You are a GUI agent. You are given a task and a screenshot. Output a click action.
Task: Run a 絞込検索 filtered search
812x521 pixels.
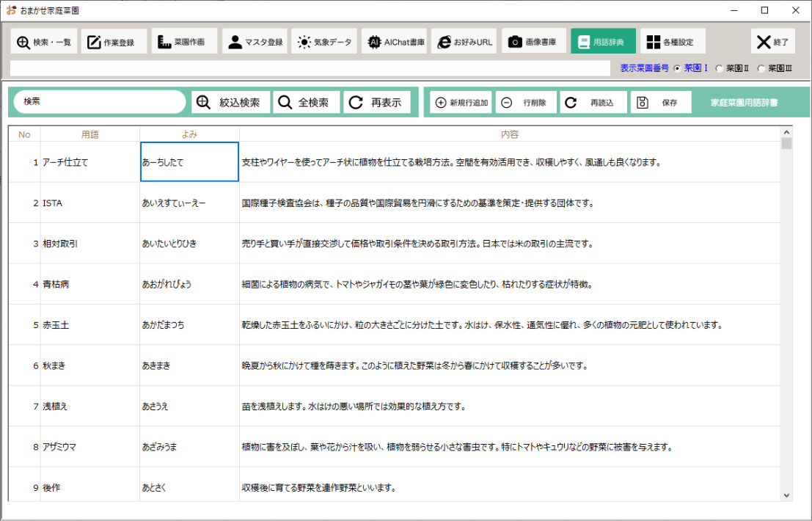(x=230, y=101)
